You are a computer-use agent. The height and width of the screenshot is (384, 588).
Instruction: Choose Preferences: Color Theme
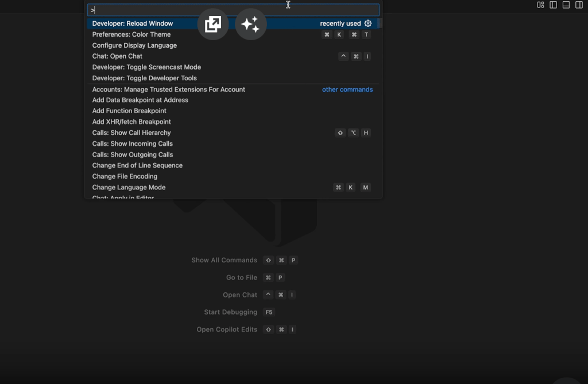pos(233,34)
